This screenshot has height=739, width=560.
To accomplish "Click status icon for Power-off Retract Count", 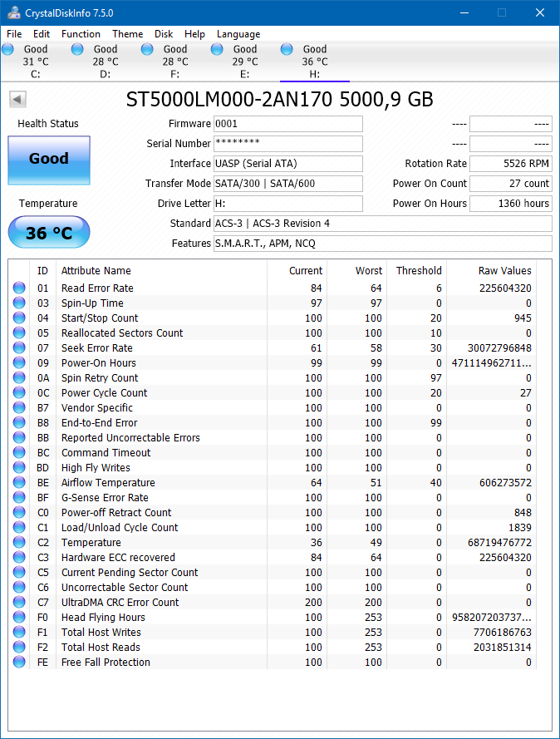I will click(x=19, y=512).
